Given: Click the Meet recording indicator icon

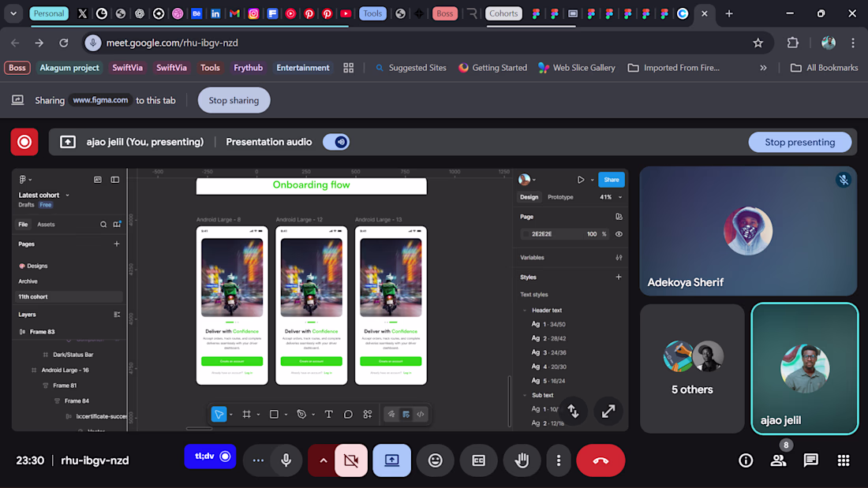Looking at the screenshot, I should 24,142.
